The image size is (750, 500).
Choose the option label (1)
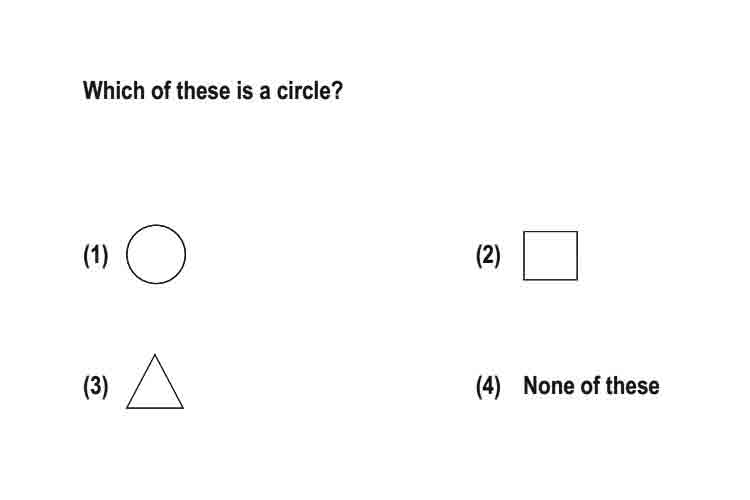tap(96, 255)
